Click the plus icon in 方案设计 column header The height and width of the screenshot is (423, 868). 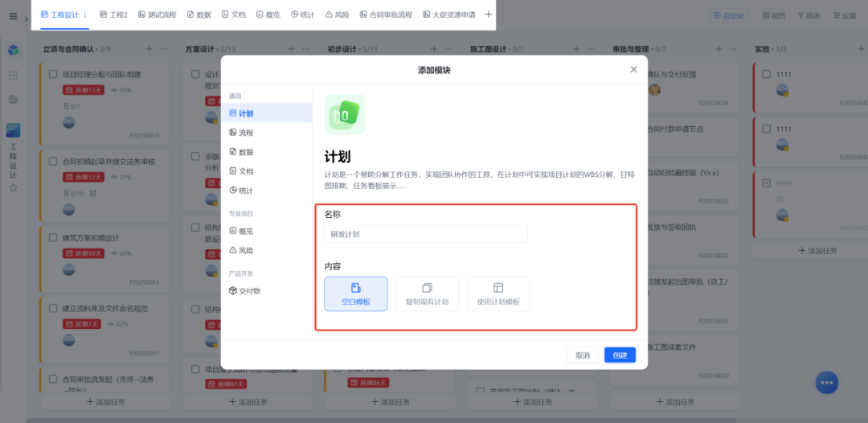tap(292, 49)
